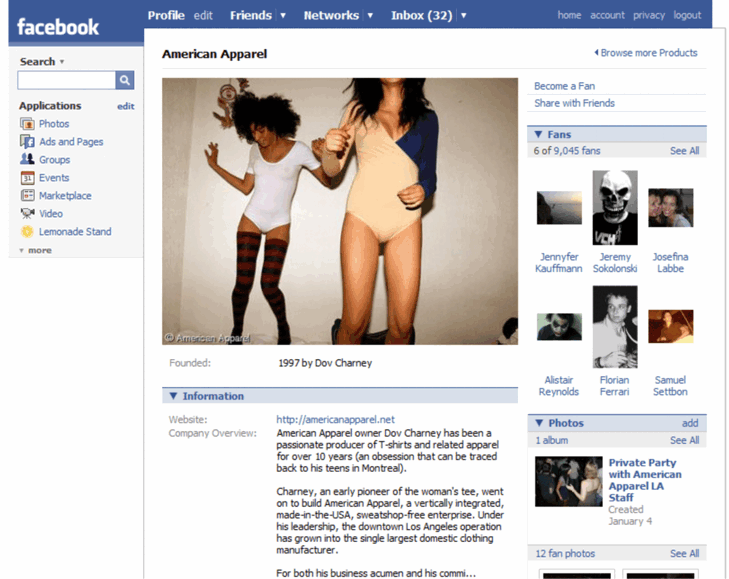Click the Photos application icon

[x=27, y=124]
